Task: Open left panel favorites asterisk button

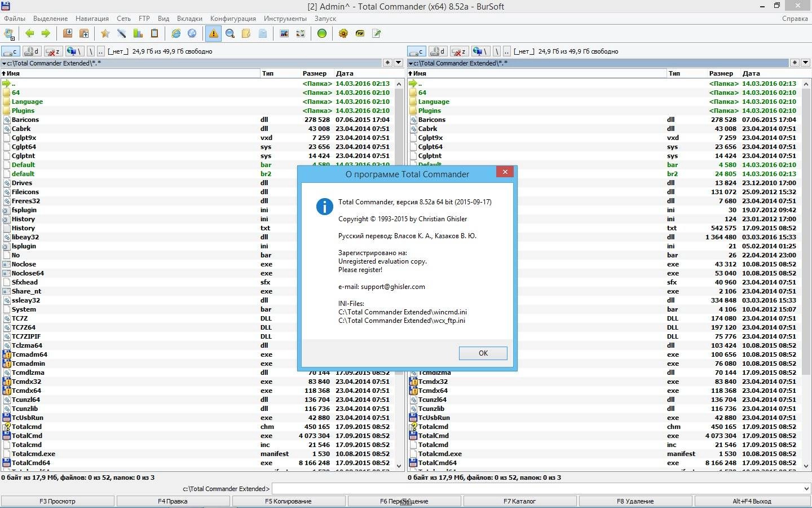Action: [x=387, y=63]
